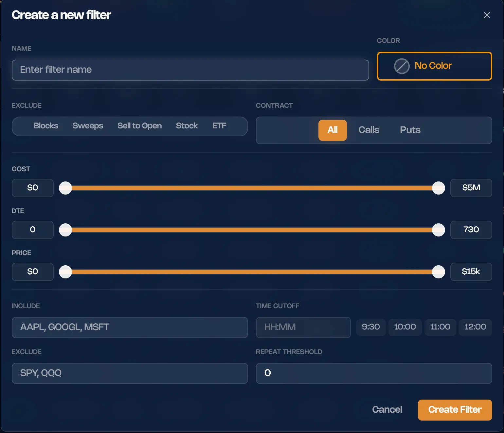Viewport: 504px width, 433px height.
Task: Toggle the Sell to Open exclusion
Action: click(x=139, y=126)
